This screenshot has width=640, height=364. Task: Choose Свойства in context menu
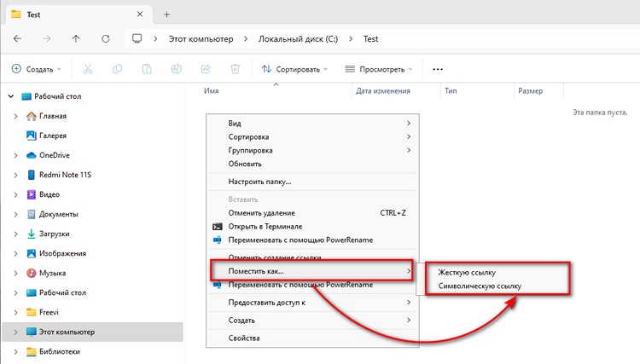(312, 338)
